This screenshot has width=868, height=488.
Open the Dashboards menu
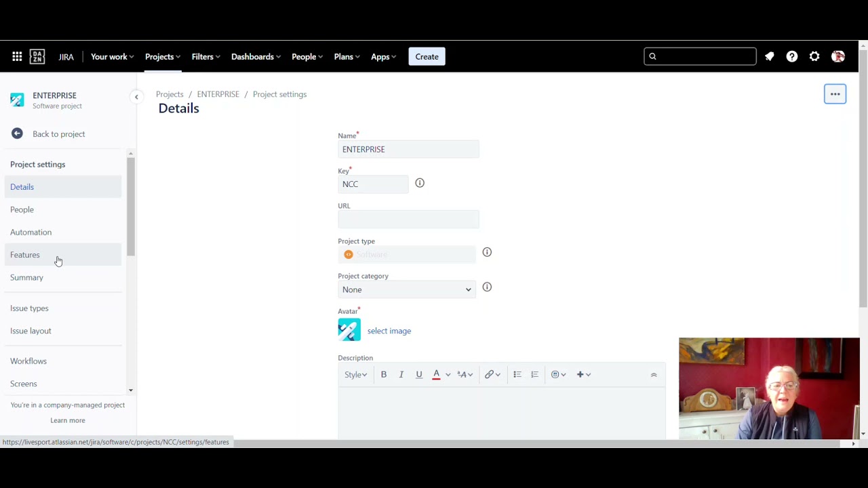(x=256, y=57)
